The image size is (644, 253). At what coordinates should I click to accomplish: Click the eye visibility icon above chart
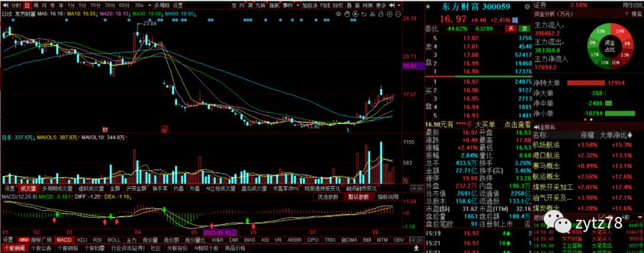point(339,14)
